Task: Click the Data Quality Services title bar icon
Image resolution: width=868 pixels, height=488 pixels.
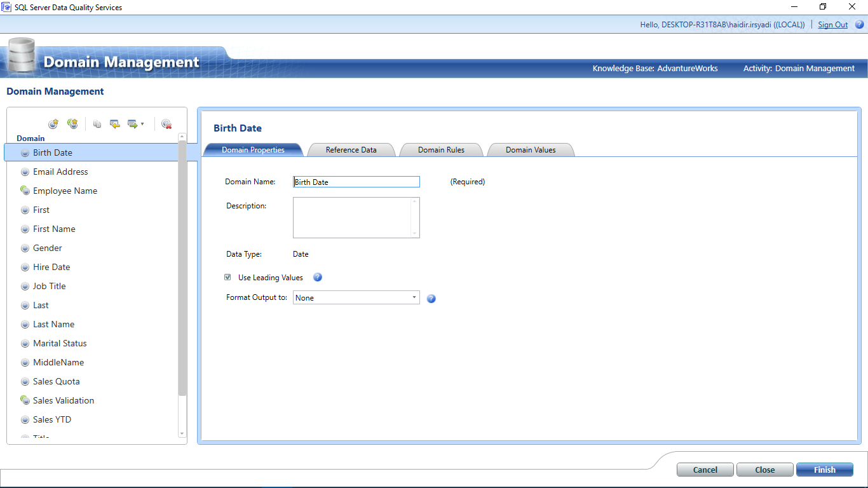Action: [x=6, y=7]
